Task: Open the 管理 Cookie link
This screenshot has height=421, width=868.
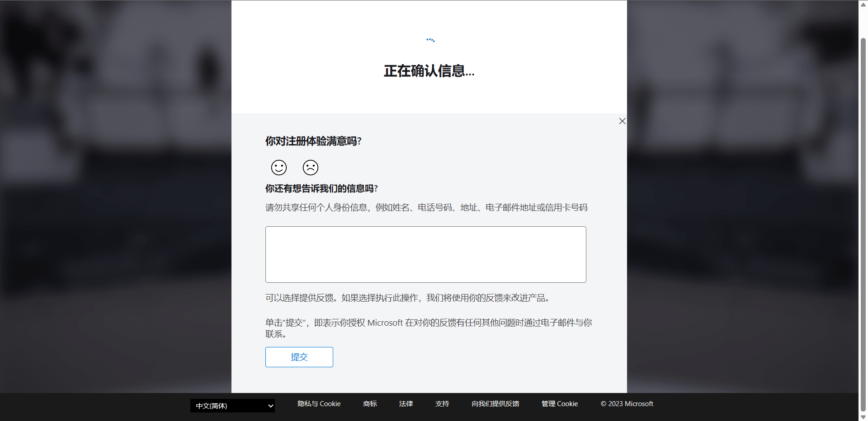Action: (560, 404)
